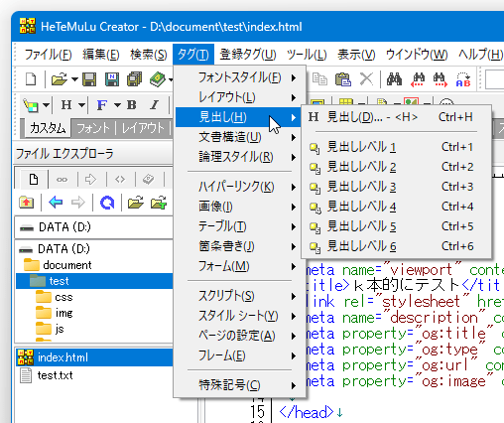Expand the スタイル シート(Y) submenu
Viewport: 504px width, 423px height.
point(239,316)
